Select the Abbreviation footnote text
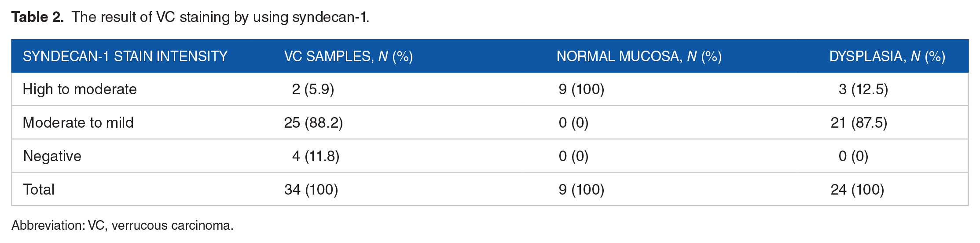Image resolution: width=980 pixels, height=243 pixels. click(x=122, y=225)
